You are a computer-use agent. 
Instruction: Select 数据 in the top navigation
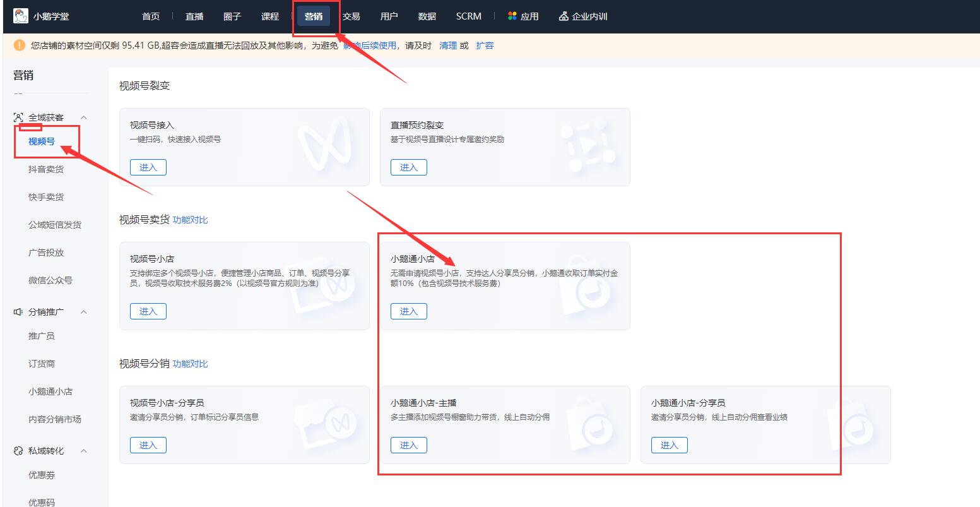tap(427, 16)
